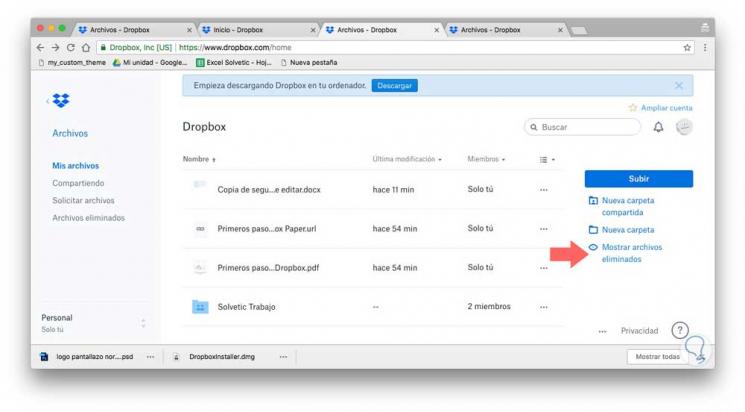The height and width of the screenshot is (412, 745).
Task: Open Compartiendo in sidebar
Action: tap(78, 183)
